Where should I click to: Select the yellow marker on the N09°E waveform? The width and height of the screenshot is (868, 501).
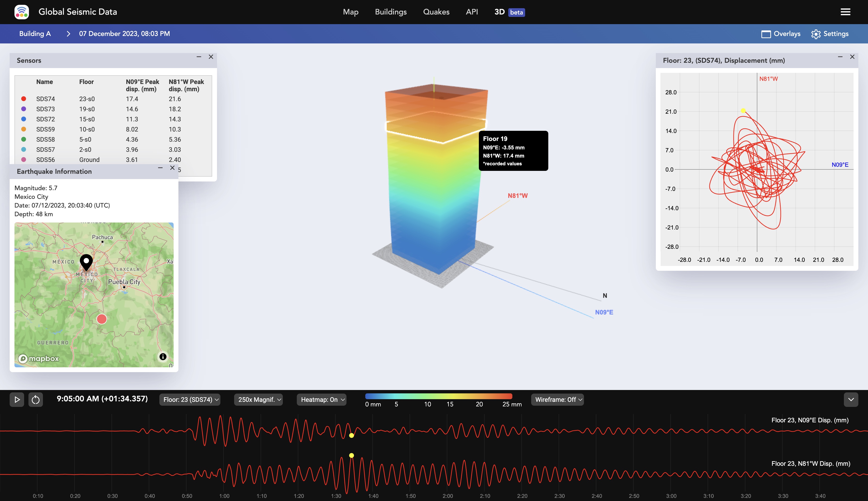coord(351,435)
